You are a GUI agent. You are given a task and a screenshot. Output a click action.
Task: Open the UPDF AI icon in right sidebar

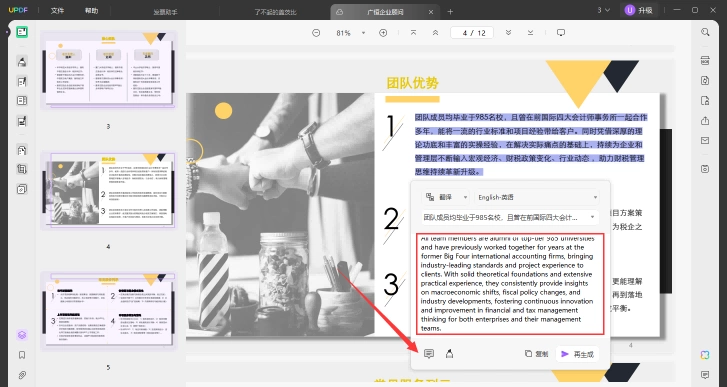pyautogui.click(x=705, y=355)
